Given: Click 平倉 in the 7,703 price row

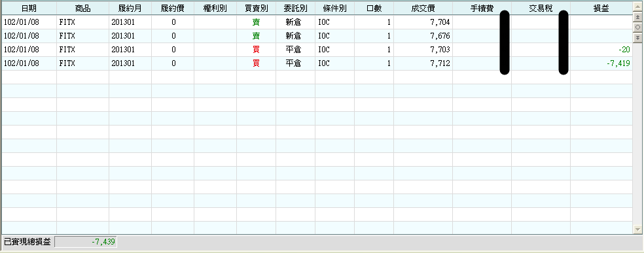Looking at the screenshot, I should [x=294, y=50].
